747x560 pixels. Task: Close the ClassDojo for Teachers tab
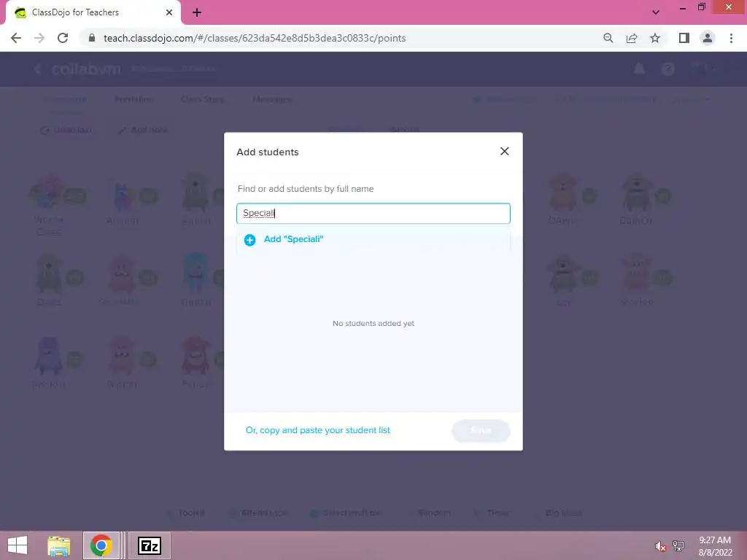[169, 12]
